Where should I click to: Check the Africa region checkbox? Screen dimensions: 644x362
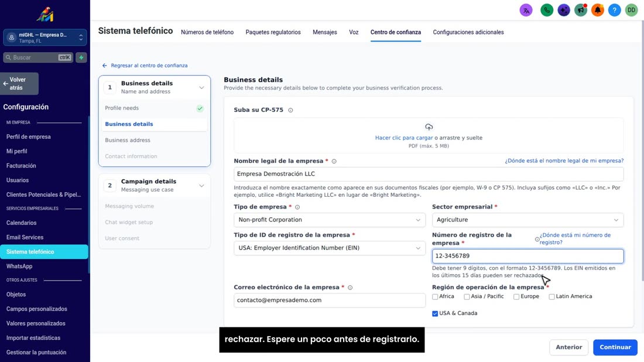pyautogui.click(x=435, y=296)
